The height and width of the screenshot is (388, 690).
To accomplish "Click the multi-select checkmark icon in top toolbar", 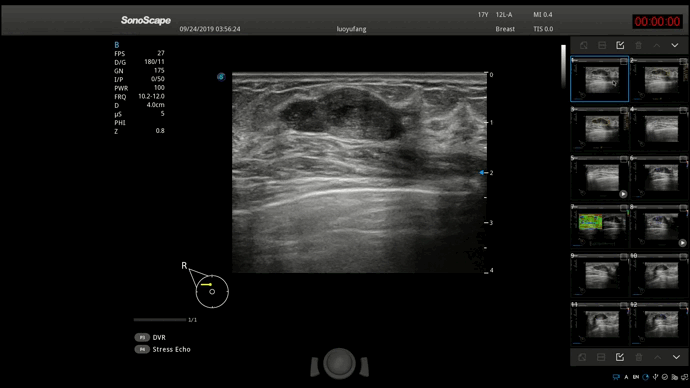I will click(x=620, y=45).
